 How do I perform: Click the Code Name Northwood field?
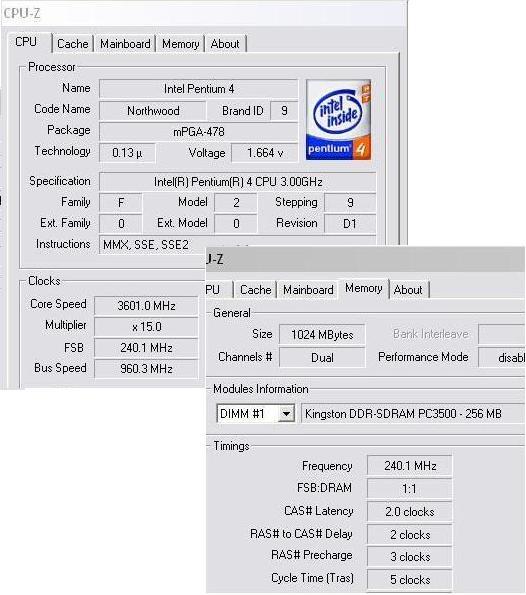(153, 111)
